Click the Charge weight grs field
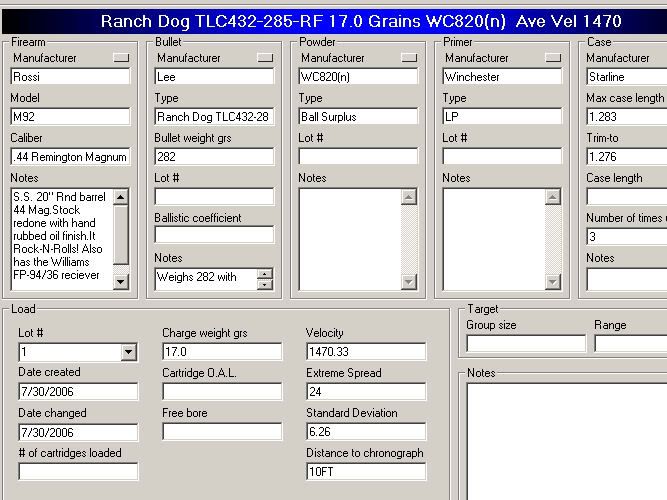 tap(222, 351)
